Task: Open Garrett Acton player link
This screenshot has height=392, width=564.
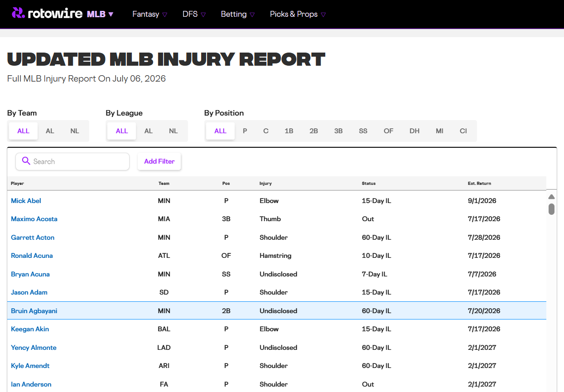Action: tap(33, 237)
